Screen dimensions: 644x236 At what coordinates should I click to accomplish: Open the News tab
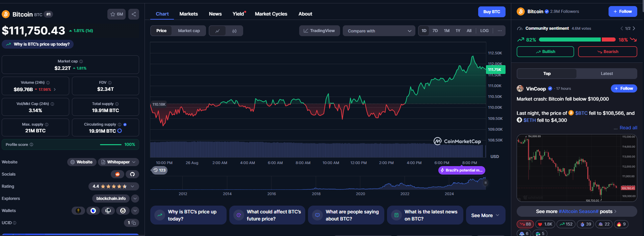[215, 14]
